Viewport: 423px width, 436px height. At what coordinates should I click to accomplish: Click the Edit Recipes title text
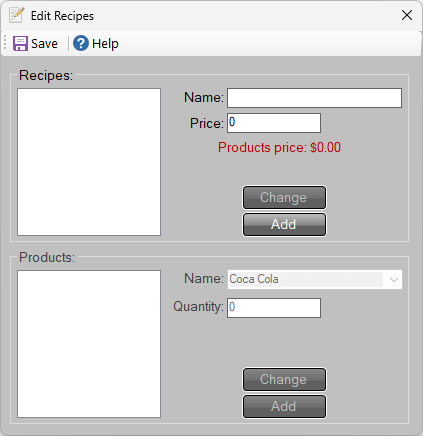pos(62,16)
